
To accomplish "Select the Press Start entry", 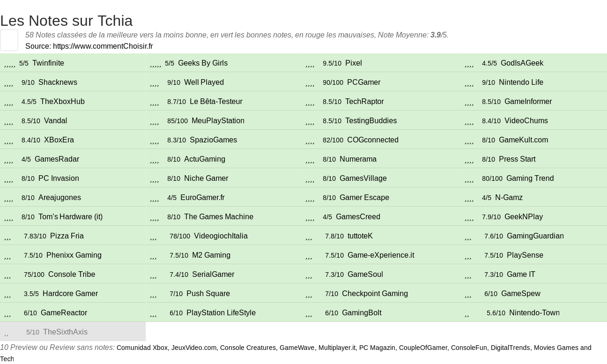I will coord(517,159).
